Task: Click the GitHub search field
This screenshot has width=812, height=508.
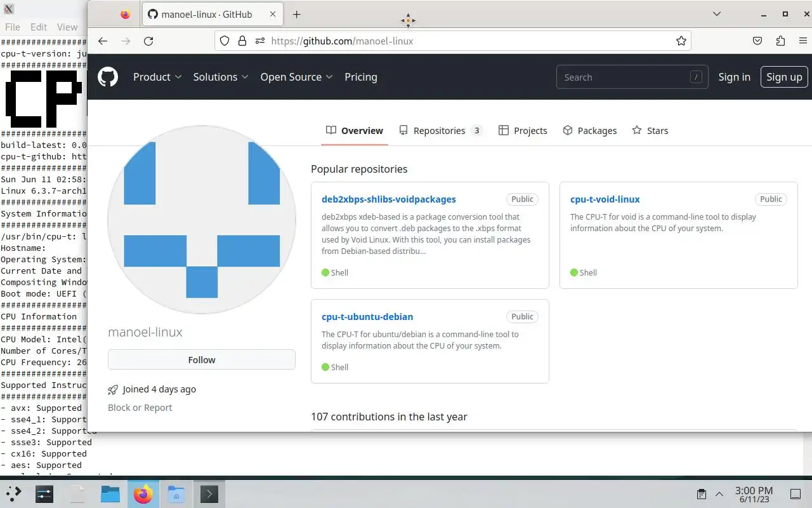Action: tap(632, 77)
